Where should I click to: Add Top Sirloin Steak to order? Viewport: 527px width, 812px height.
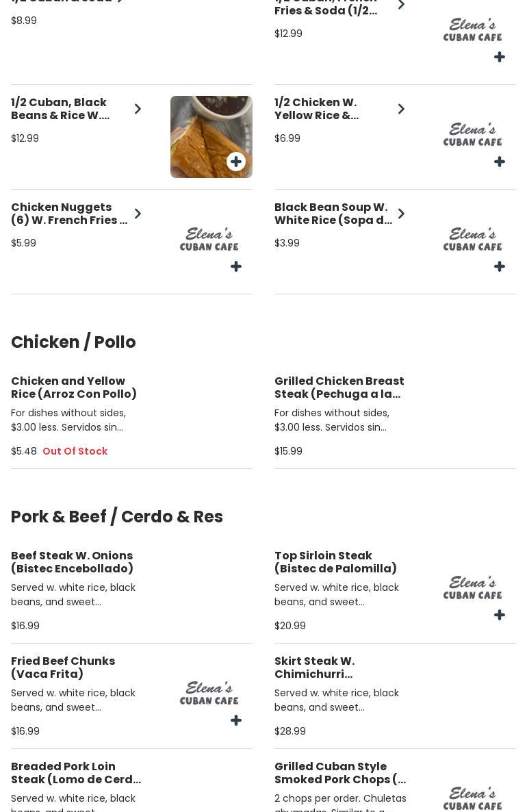click(500, 615)
